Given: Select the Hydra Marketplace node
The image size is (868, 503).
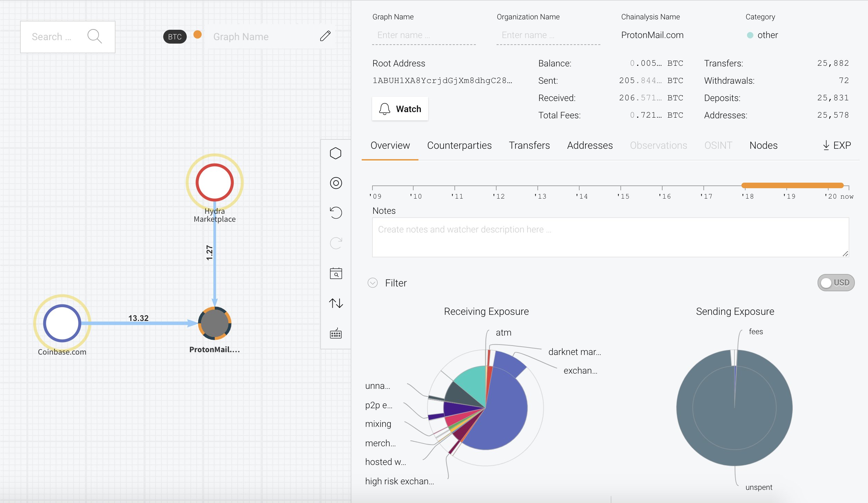Looking at the screenshot, I should point(214,182).
